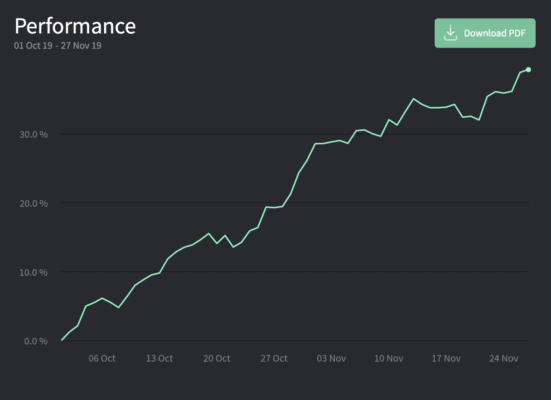Click the download arrow icon
Image resolution: width=551 pixels, height=400 pixels.
(x=450, y=33)
